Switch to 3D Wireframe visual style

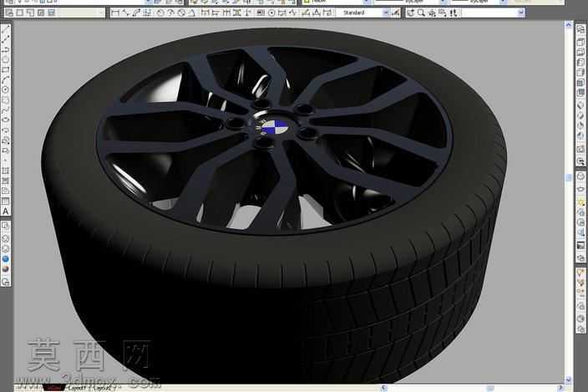(6, 238)
